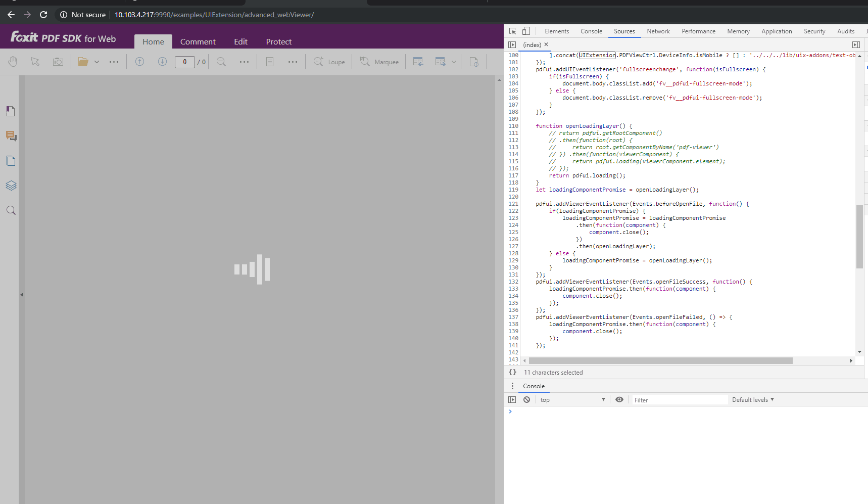Clear the console output

(526, 399)
